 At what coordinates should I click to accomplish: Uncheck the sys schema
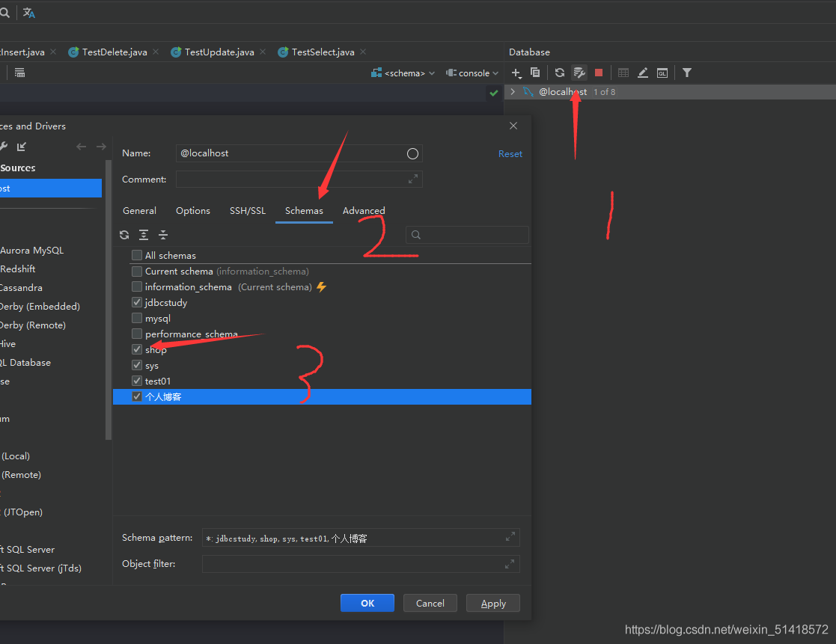pyautogui.click(x=137, y=366)
